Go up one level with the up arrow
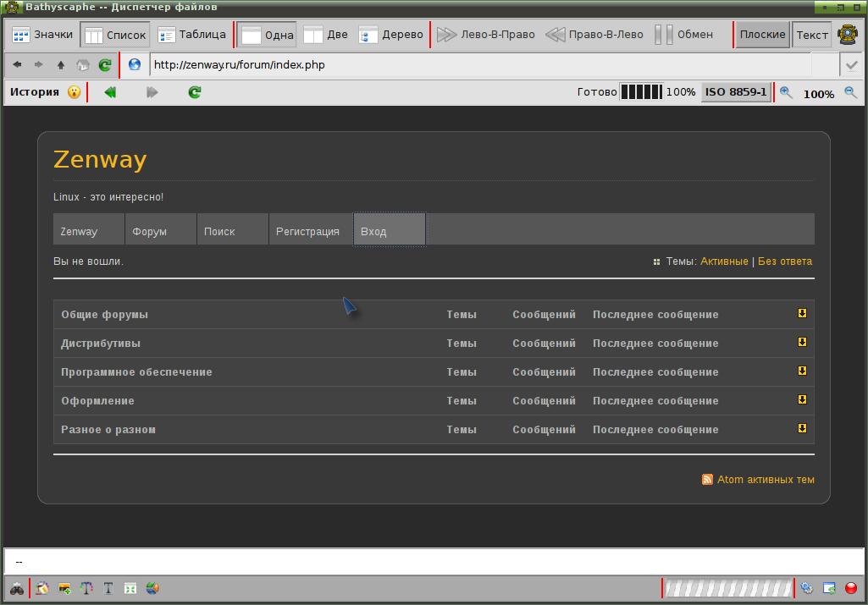This screenshot has height=605, width=868. tap(61, 64)
